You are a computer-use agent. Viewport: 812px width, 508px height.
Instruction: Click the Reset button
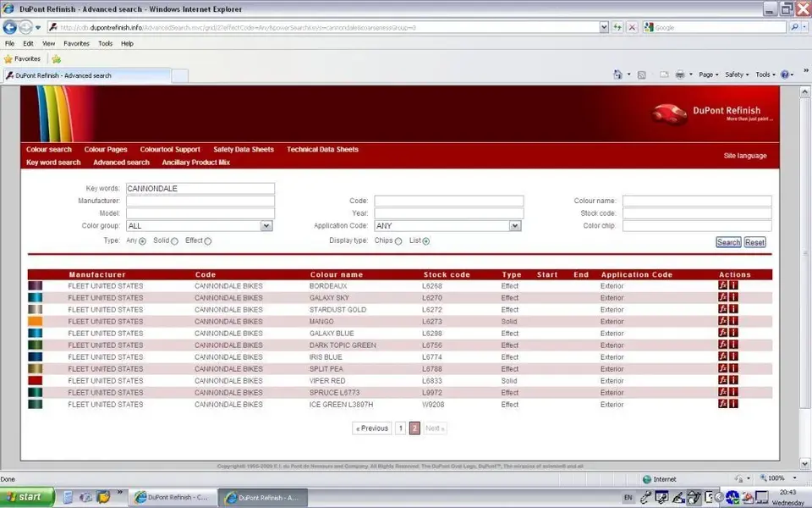tap(755, 242)
